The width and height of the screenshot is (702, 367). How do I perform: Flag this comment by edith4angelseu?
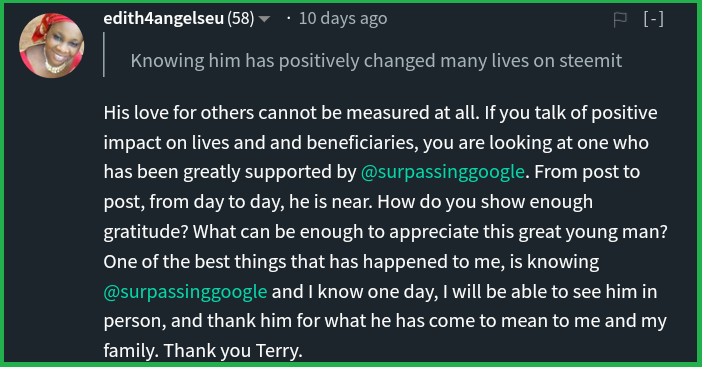(x=620, y=19)
